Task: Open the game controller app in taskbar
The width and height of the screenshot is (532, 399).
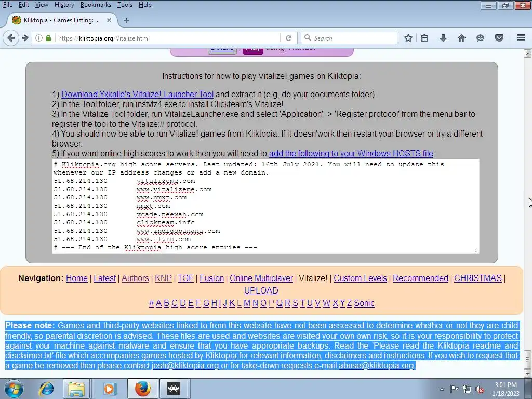Action: click(x=174, y=389)
